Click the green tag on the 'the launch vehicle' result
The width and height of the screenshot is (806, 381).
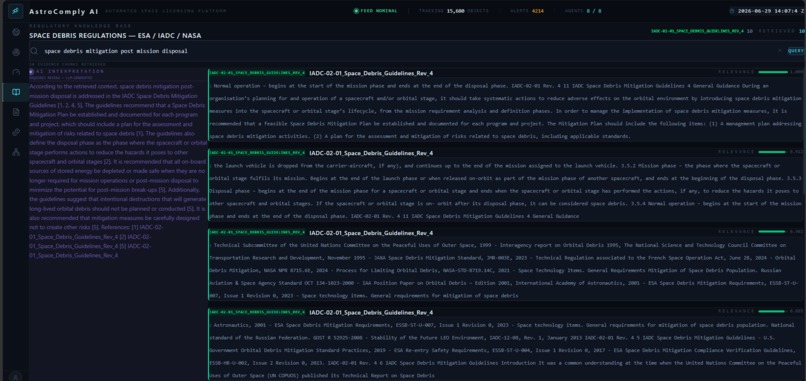coord(258,153)
